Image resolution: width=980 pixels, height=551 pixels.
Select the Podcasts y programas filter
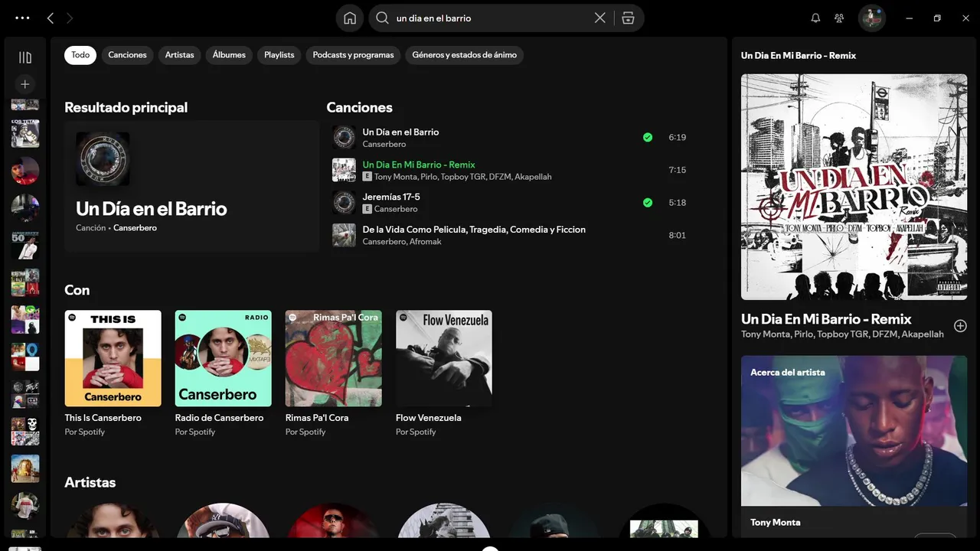click(353, 55)
